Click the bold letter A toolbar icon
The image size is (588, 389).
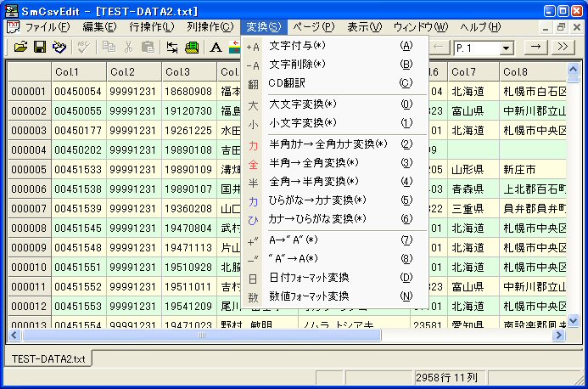[x=216, y=48]
